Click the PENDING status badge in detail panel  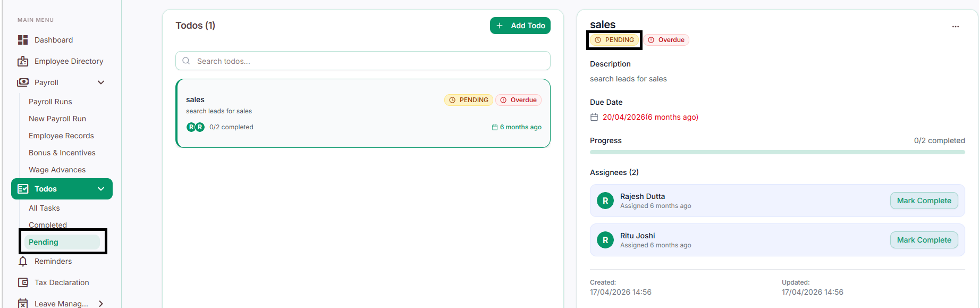[x=614, y=40]
